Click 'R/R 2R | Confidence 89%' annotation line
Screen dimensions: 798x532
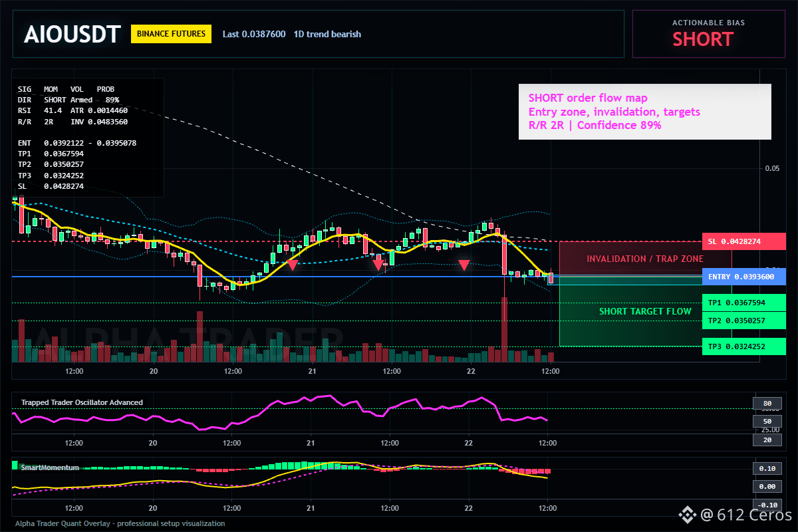click(x=595, y=125)
